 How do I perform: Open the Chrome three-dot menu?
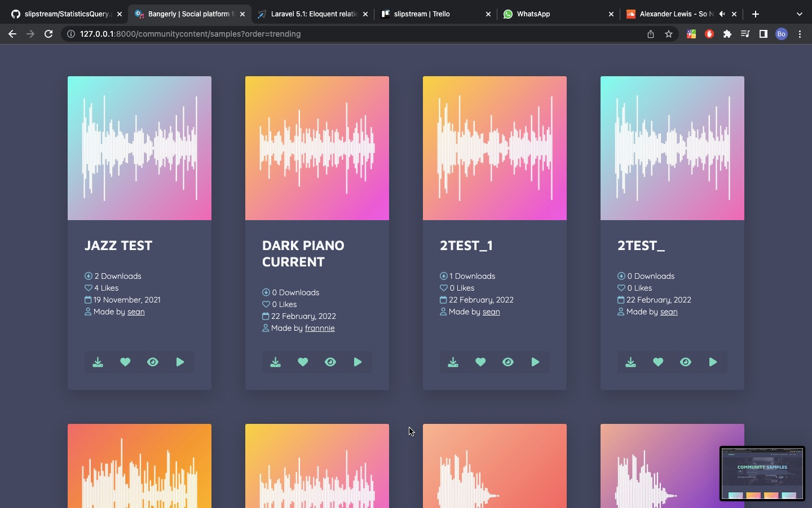[x=800, y=34]
